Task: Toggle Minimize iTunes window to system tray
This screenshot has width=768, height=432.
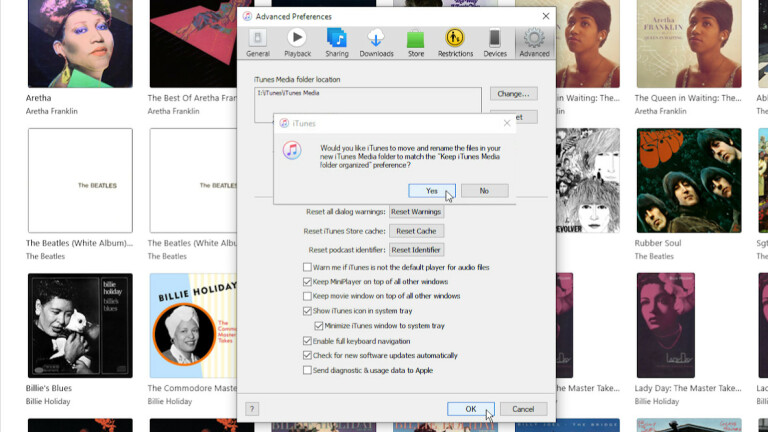Action: tap(319, 326)
